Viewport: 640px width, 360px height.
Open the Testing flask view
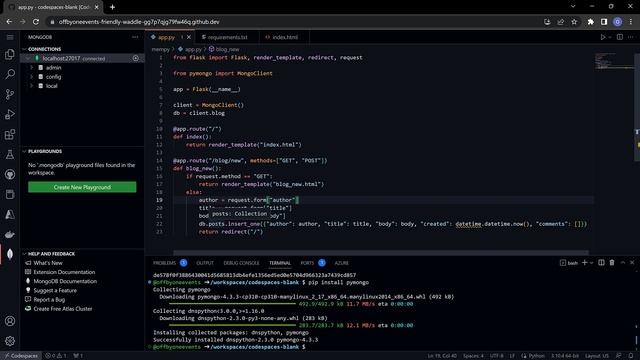(x=10, y=154)
